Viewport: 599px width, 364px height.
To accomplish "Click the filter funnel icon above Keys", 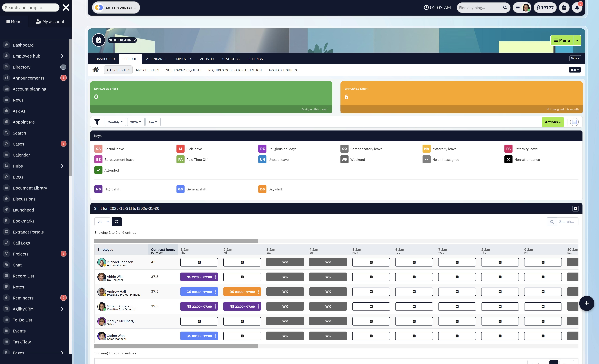I will click(x=97, y=122).
